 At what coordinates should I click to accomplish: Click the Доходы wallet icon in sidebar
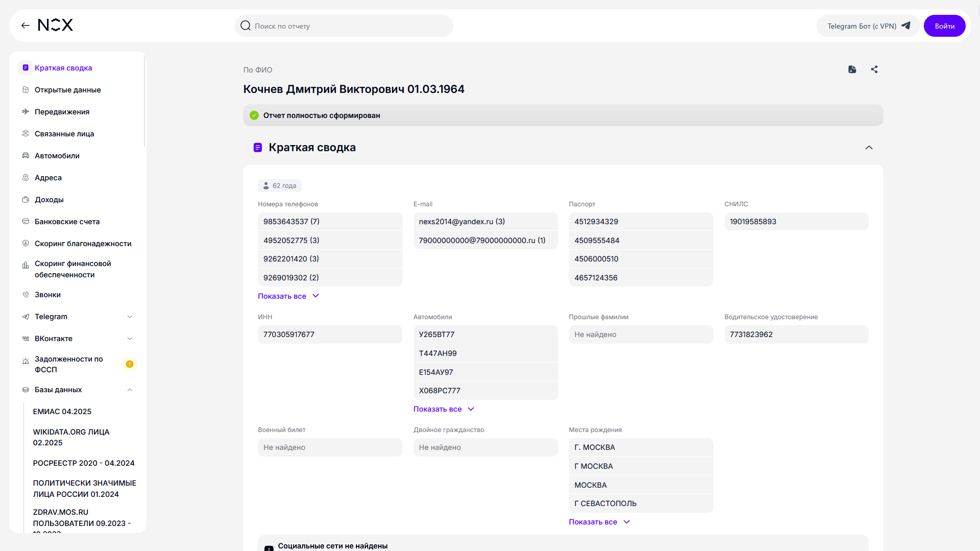26,200
